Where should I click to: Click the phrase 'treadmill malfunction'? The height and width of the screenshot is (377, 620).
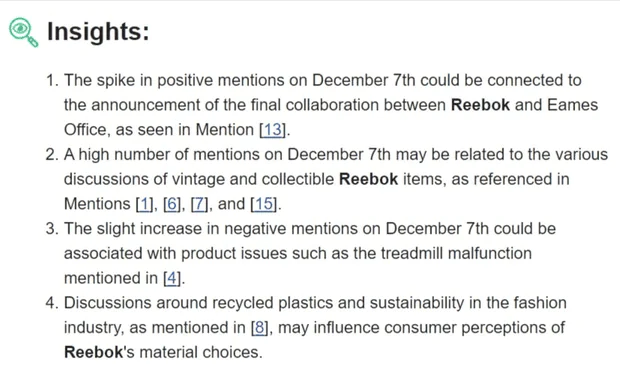click(x=456, y=253)
